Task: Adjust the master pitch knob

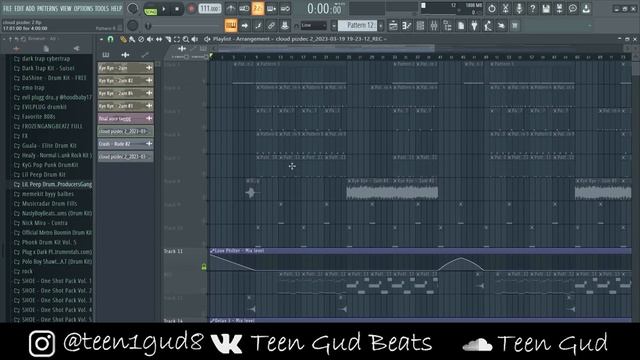Action: pos(132,26)
